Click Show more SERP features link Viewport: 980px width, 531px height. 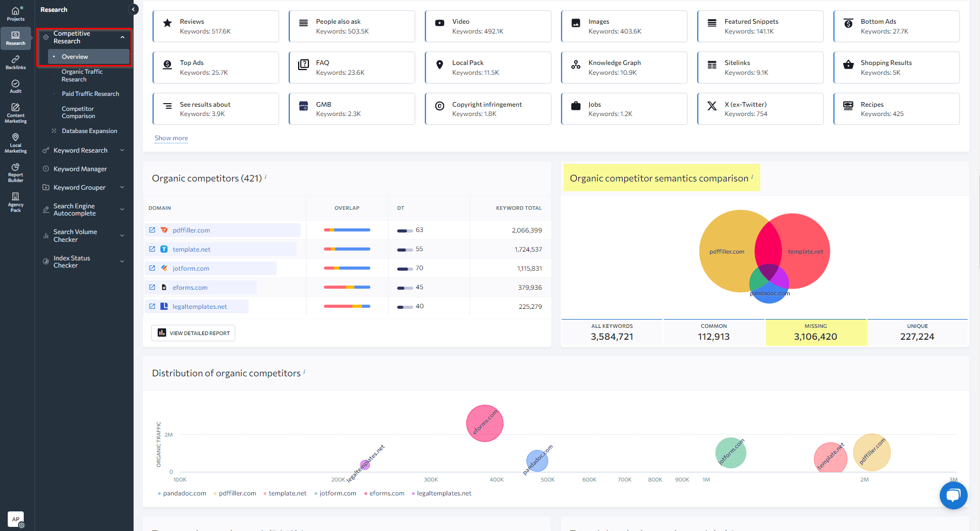point(171,138)
